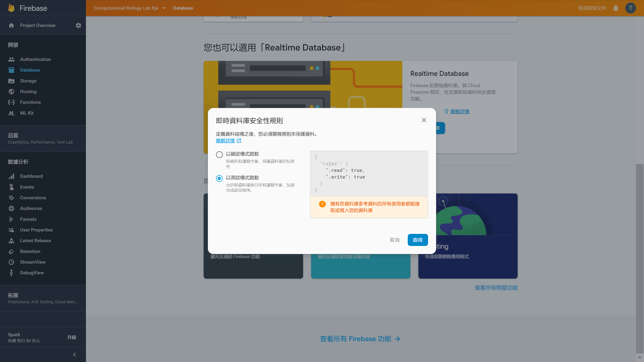Click the rules JSON code preview
Image resolution: width=644 pixels, height=362 pixels.
pos(369,174)
